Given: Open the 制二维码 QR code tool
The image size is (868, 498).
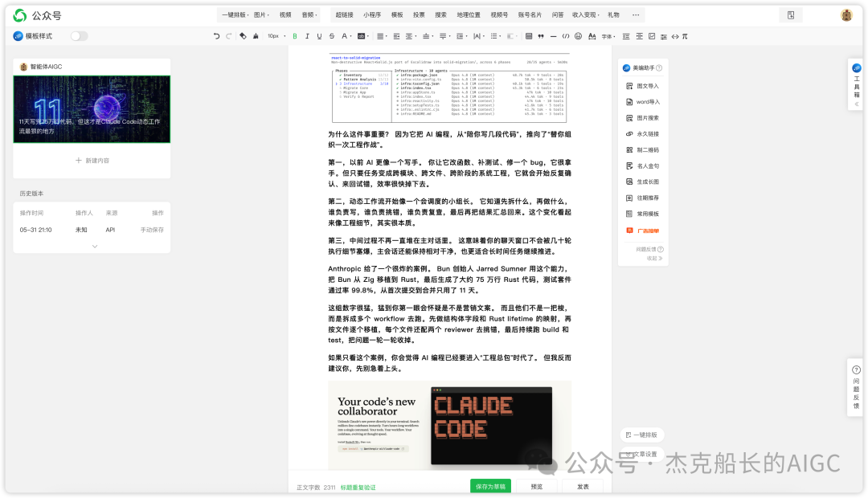Looking at the screenshot, I should pos(643,150).
